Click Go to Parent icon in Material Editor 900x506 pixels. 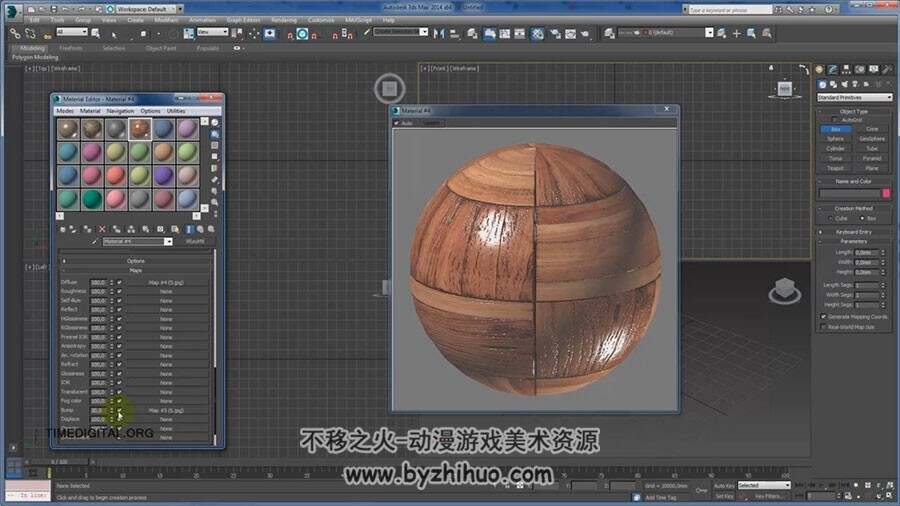(200, 229)
